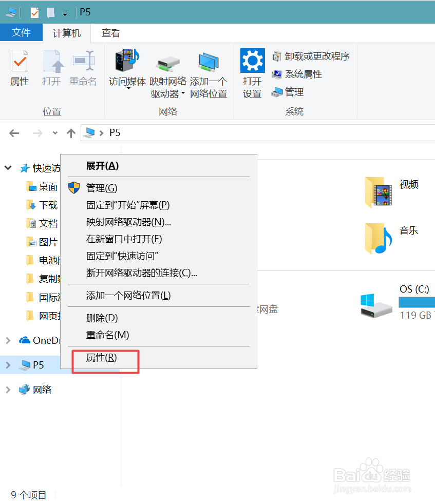435x504 pixels.
Task: Click the 打开 ribbon icon
Action: [51, 67]
